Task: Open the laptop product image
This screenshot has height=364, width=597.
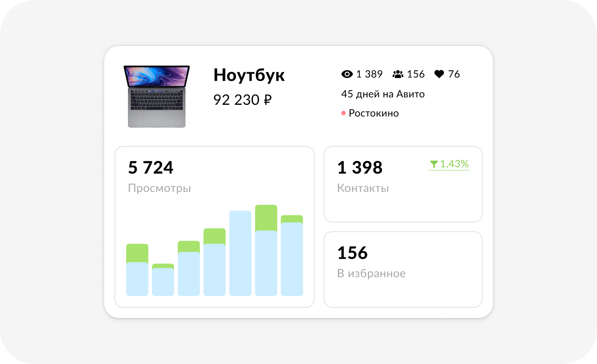Action: 157,96
